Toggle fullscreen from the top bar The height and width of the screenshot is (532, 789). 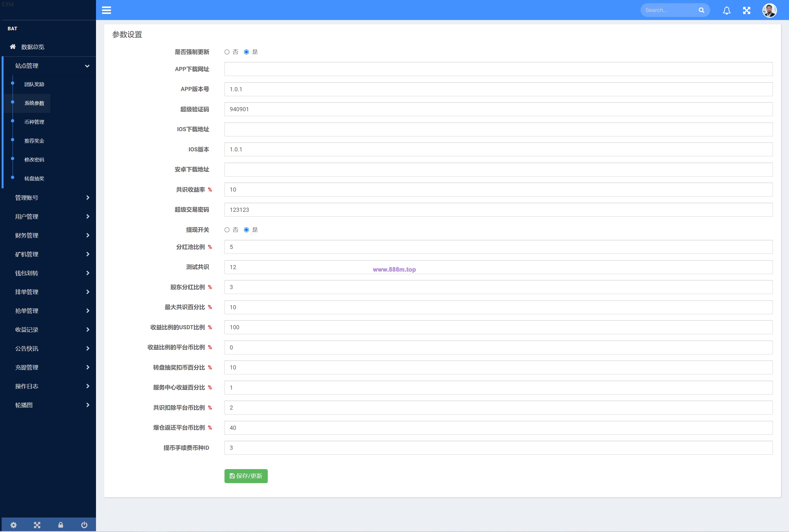pyautogui.click(x=746, y=10)
